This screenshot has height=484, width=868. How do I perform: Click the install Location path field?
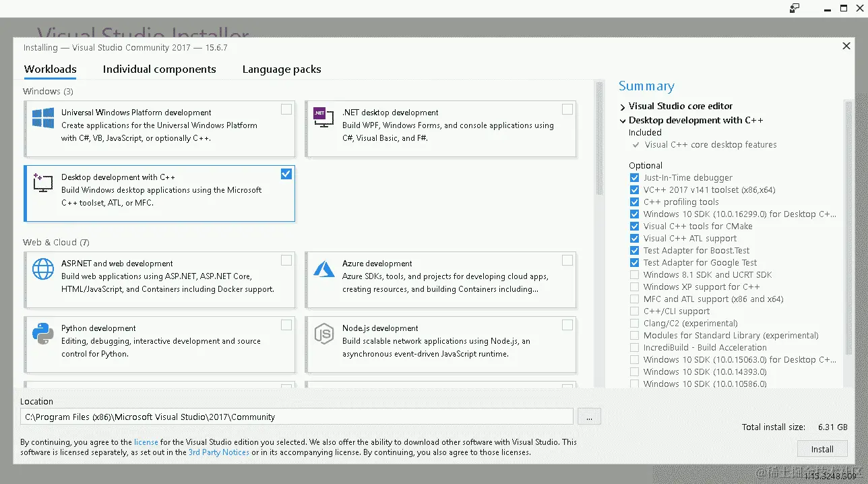coord(297,417)
